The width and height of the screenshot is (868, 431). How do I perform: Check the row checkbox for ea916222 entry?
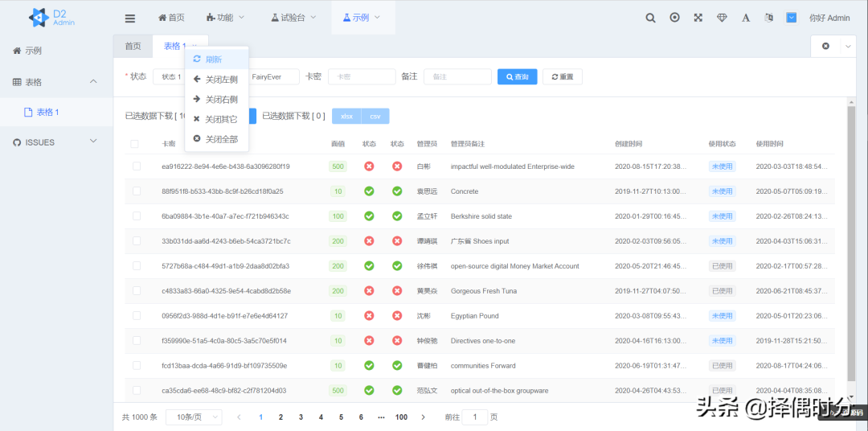click(x=137, y=166)
